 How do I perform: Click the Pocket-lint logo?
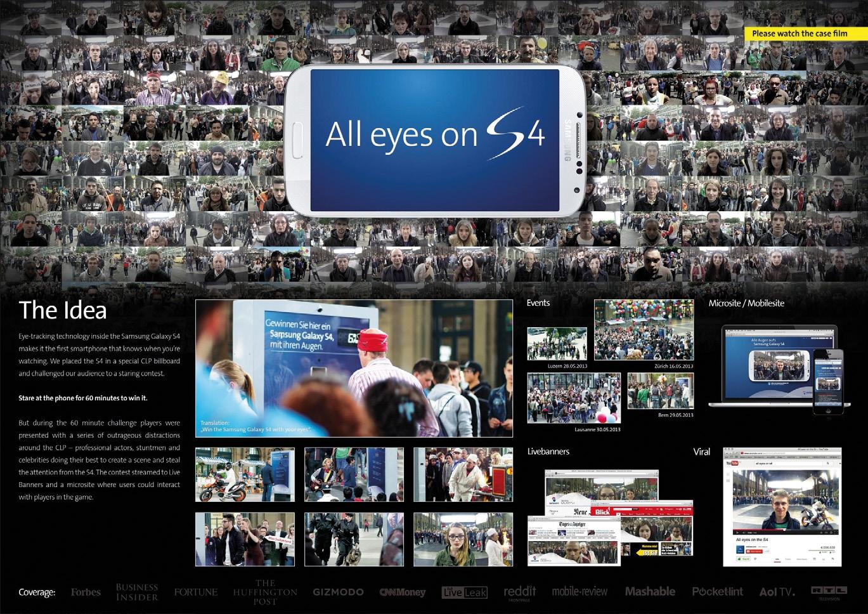pos(717,592)
